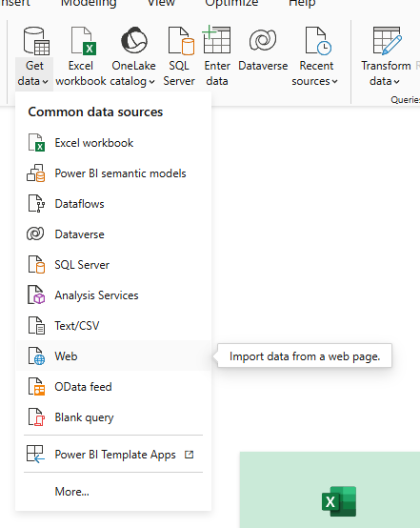
Task: Choose OData feed data source
Action: coord(113,387)
